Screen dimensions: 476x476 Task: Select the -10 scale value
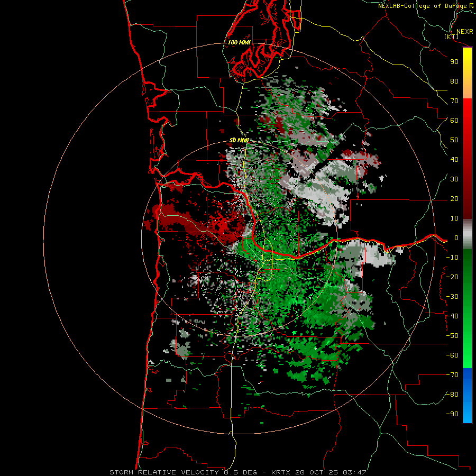click(452, 258)
